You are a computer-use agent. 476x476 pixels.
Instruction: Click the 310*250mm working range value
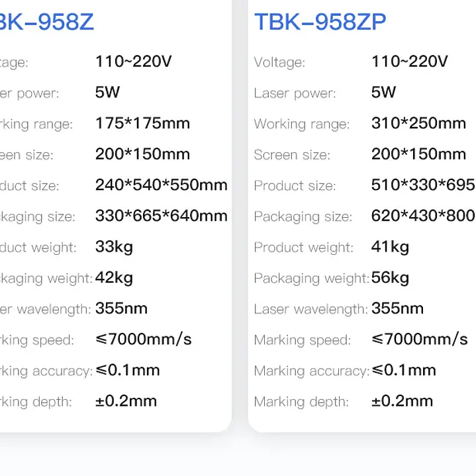(418, 123)
